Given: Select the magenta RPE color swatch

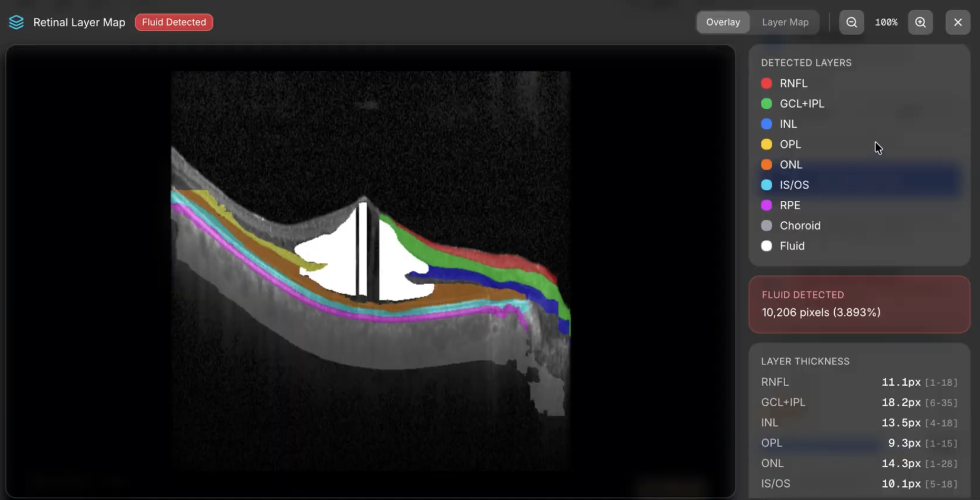Looking at the screenshot, I should [766, 205].
